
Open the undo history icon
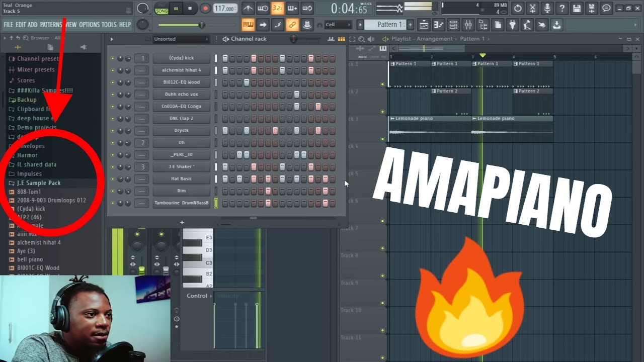pos(518,9)
